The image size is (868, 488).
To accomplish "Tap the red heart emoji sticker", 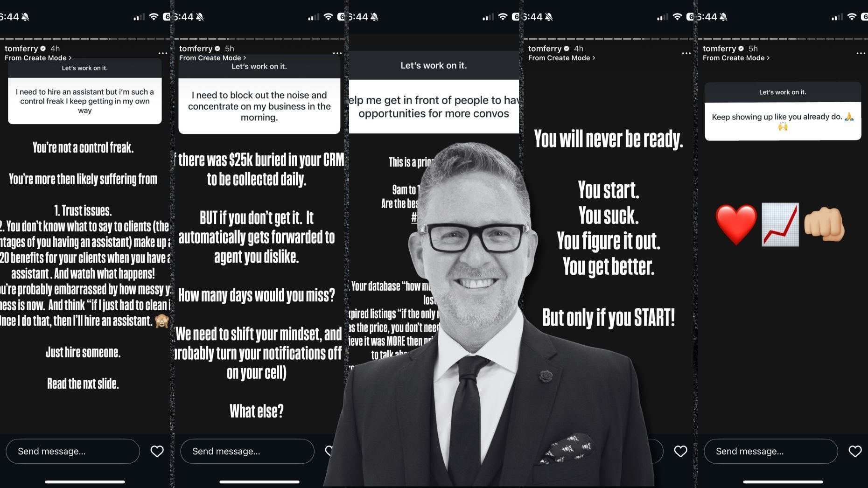I will coord(736,225).
